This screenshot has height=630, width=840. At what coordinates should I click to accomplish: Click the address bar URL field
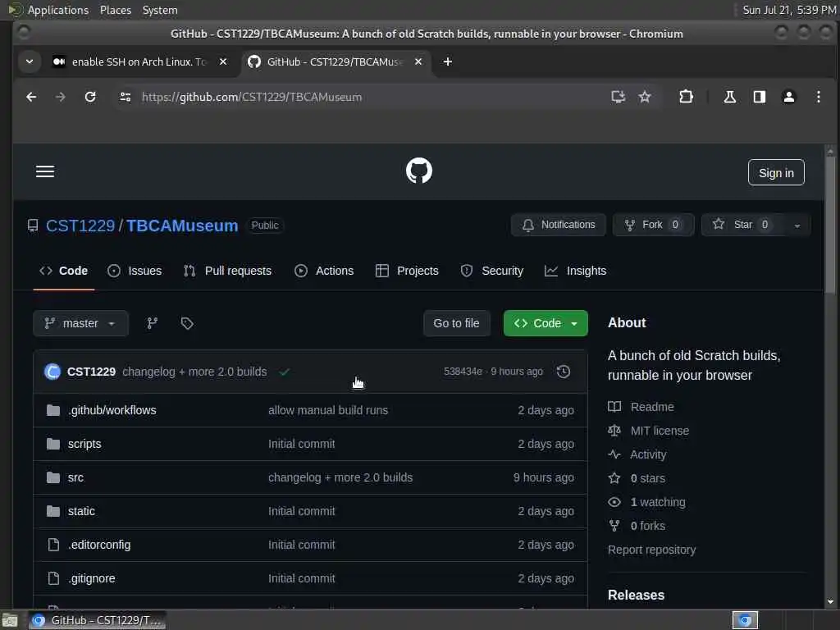(x=370, y=97)
